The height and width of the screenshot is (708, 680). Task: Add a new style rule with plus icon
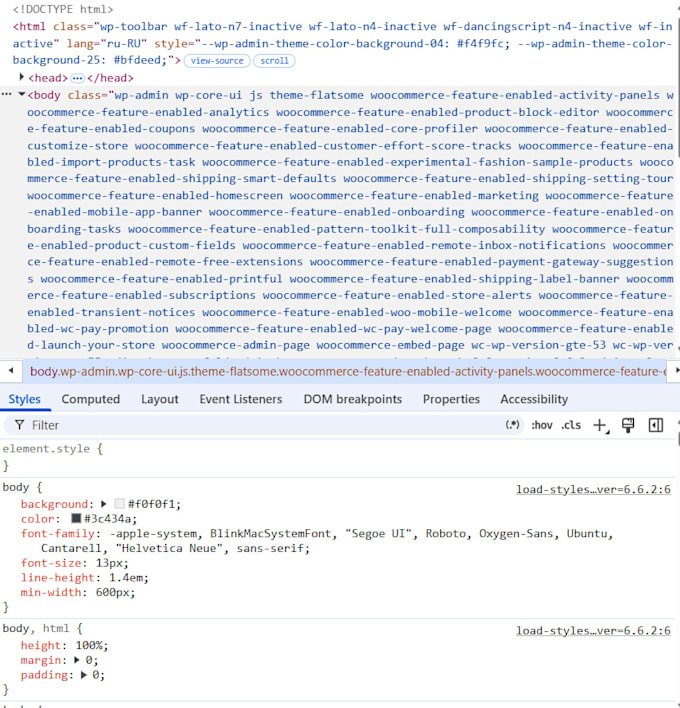pos(601,425)
